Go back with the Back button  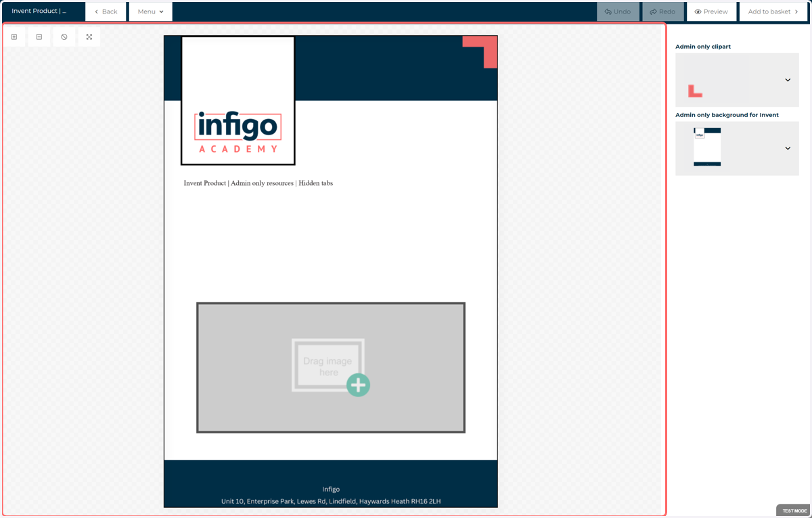click(106, 11)
